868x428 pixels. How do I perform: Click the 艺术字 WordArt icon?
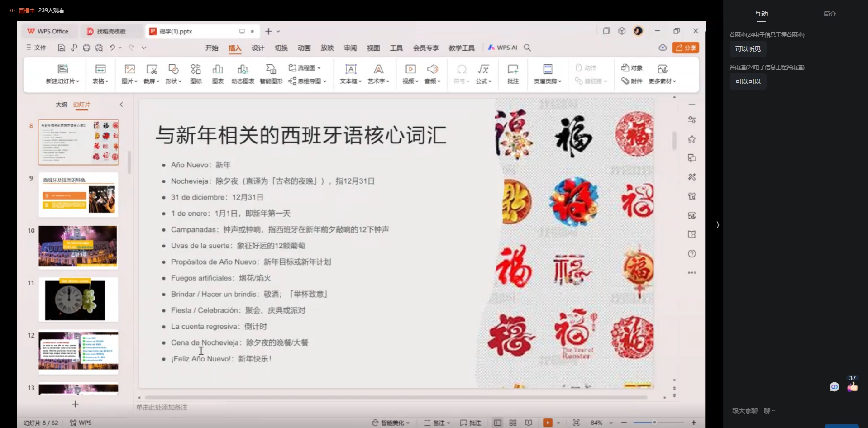coord(378,69)
